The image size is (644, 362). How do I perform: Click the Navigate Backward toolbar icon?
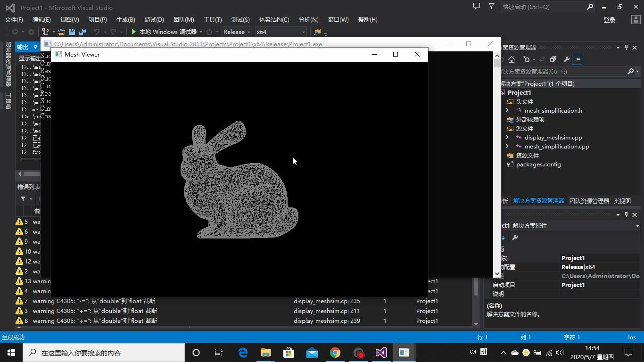click(15, 32)
